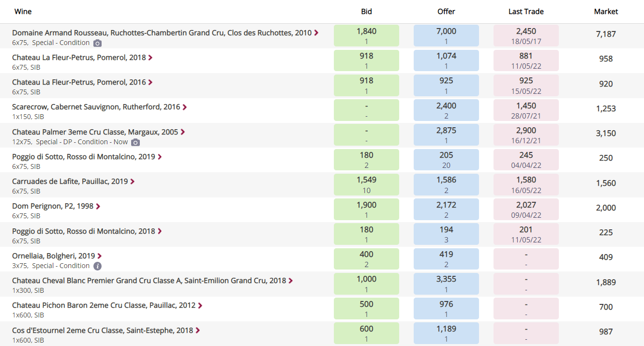The image size is (644, 346).
Task: Click chevron beside Carruades de Lafite 2019
Action: coord(133,181)
